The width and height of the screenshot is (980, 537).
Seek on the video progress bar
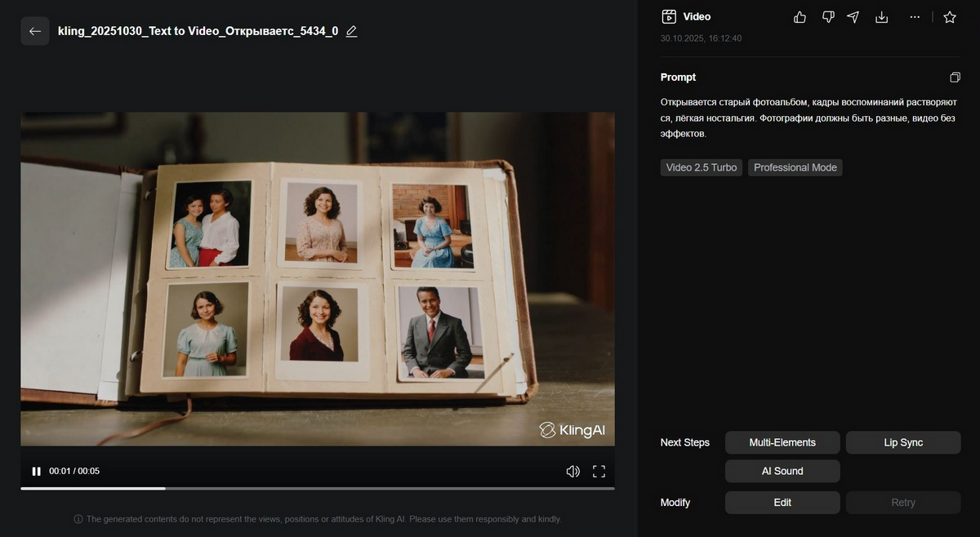318,488
